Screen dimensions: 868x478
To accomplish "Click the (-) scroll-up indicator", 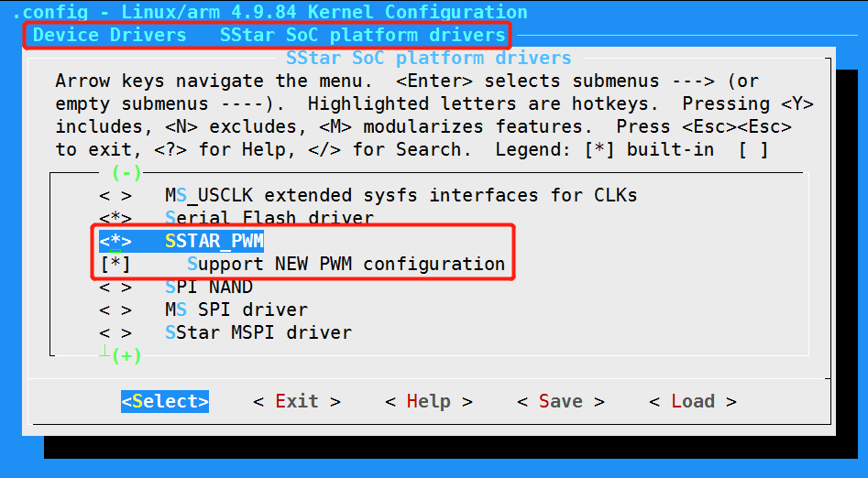I will pyautogui.click(x=126, y=172).
